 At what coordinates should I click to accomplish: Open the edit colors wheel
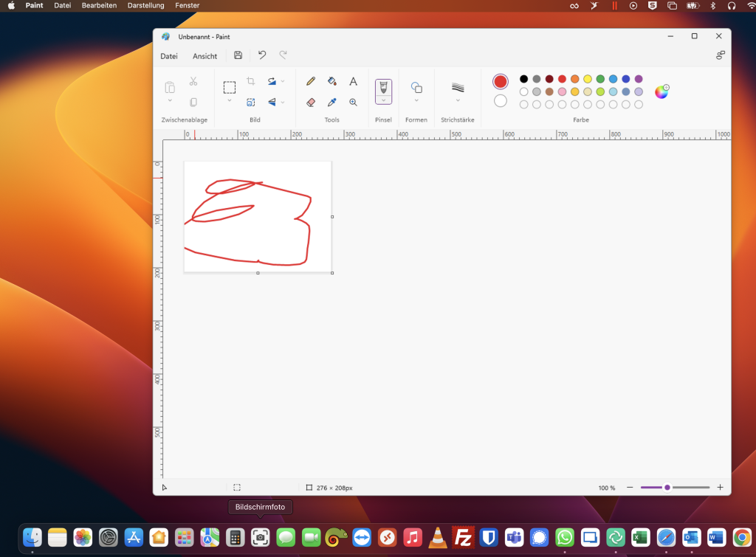[661, 91]
